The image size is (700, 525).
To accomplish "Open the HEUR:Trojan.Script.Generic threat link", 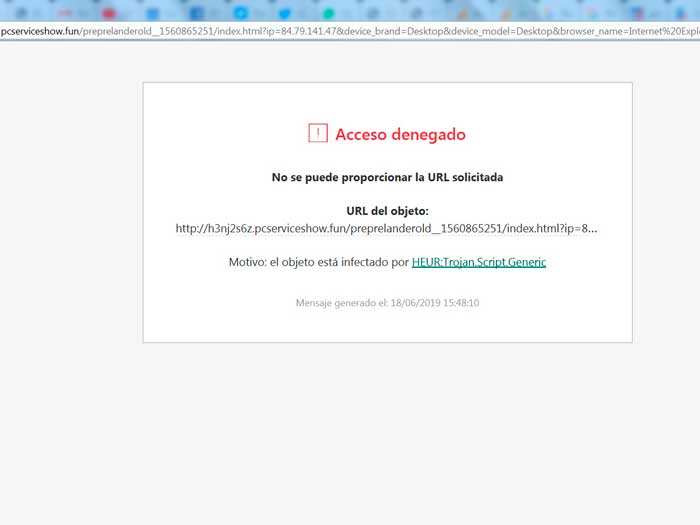I will coord(479,262).
